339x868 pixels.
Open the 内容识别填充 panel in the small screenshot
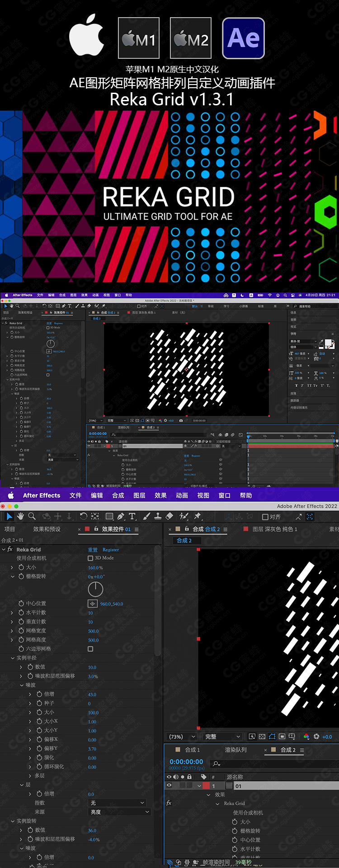pyautogui.click(x=299, y=407)
